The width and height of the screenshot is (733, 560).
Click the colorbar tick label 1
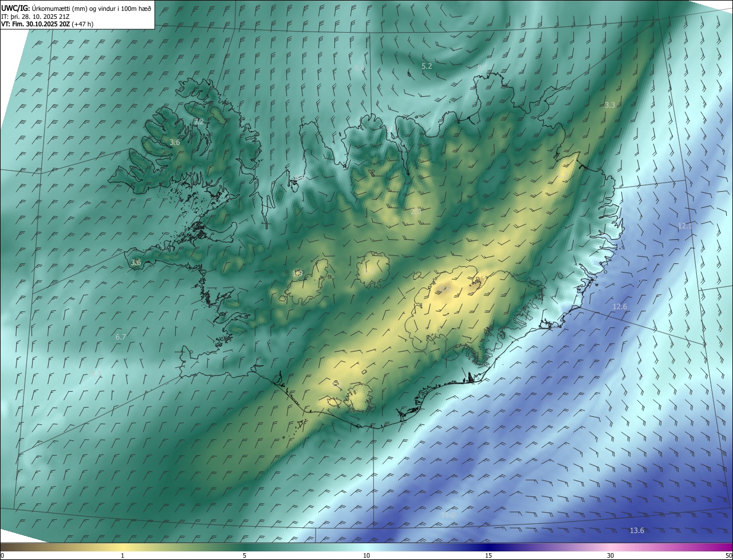(x=123, y=555)
